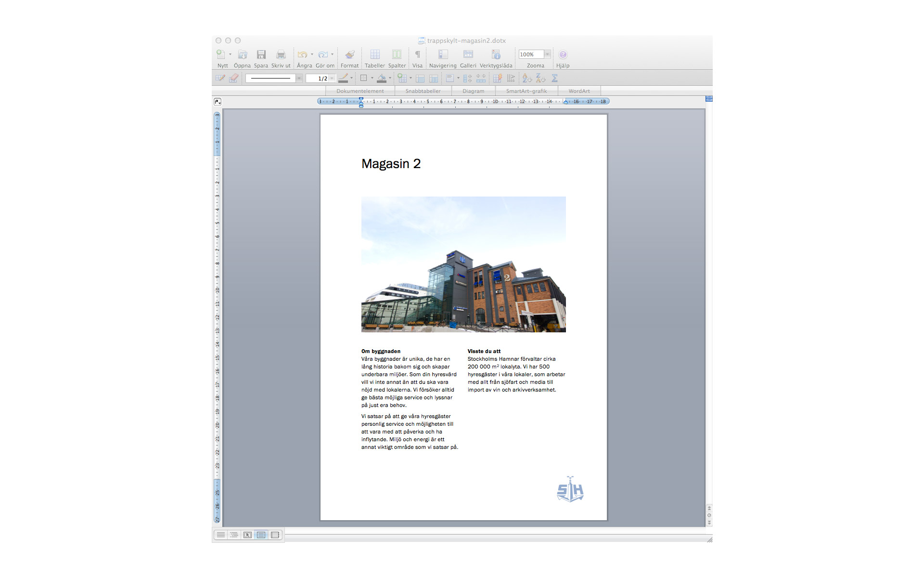Image resolution: width=924 pixels, height=578 pixels.
Task: Open the border color dropdown arrow
Action: (x=352, y=78)
